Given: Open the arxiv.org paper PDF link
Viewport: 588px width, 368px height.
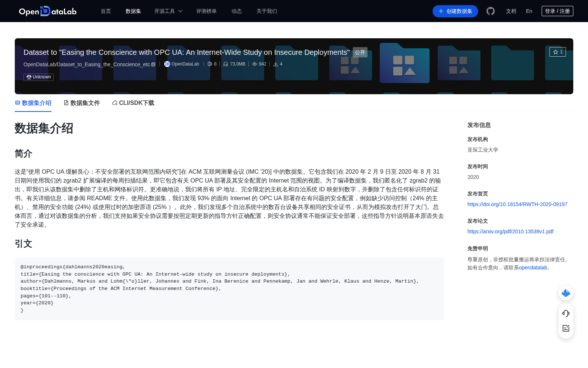Looking at the screenshot, I should pyautogui.click(x=510, y=231).
